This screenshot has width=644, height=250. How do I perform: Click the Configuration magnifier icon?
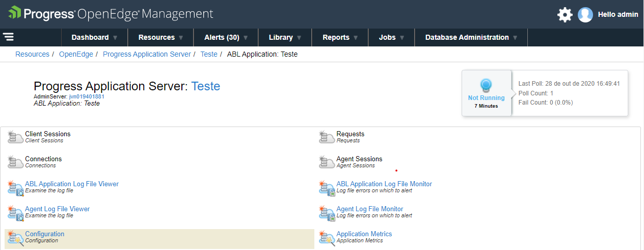tap(15, 238)
